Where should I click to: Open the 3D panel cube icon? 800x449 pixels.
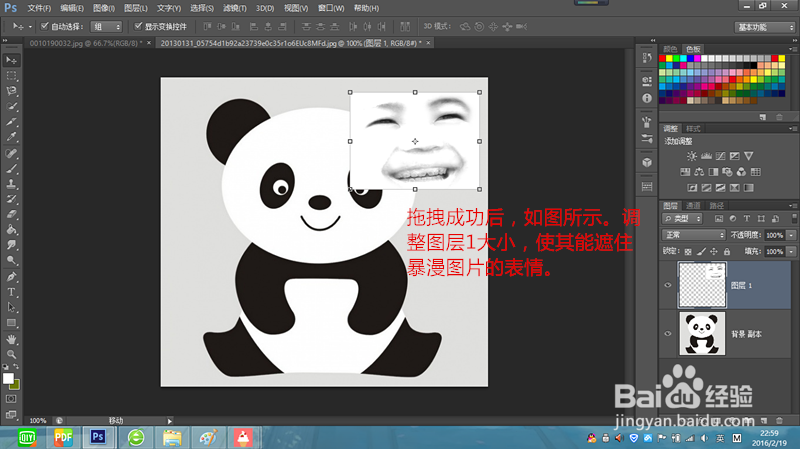pos(647,162)
